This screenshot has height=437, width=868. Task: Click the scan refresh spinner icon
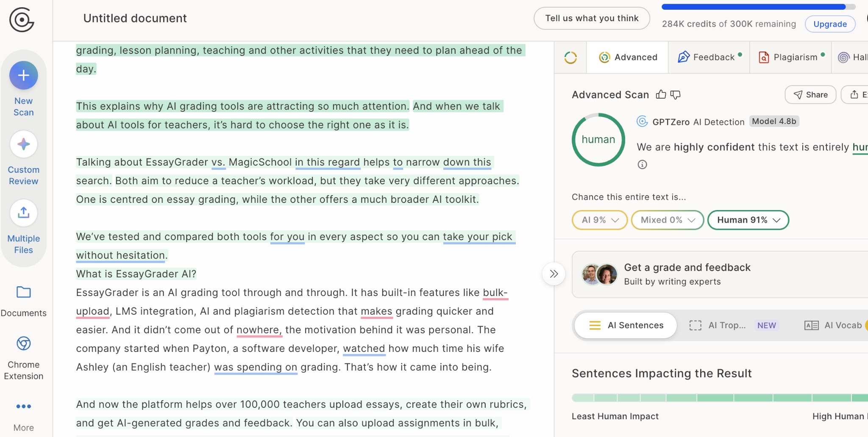(571, 58)
